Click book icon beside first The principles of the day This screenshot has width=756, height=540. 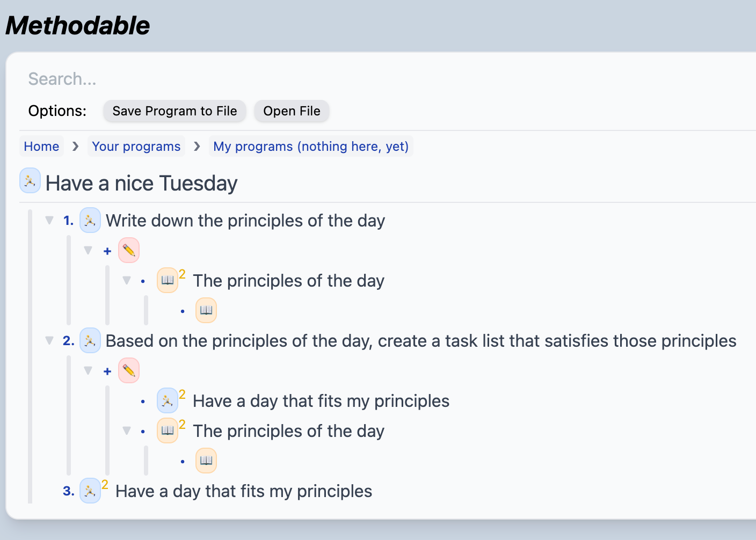168,280
